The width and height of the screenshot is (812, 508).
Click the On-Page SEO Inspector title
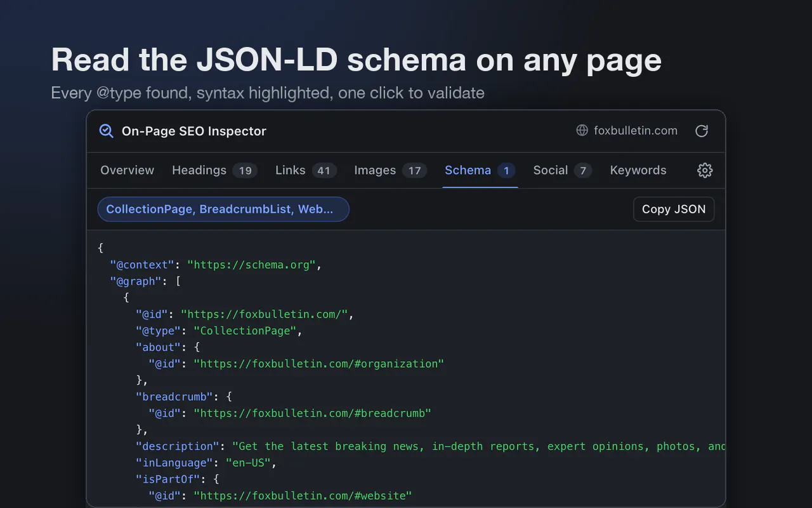click(x=194, y=131)
